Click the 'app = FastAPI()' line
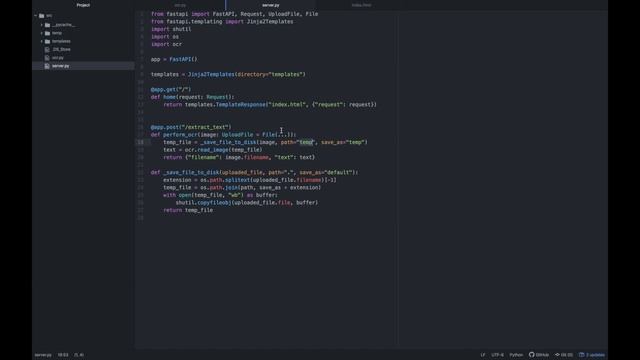Image resolution: width=640 pixels, height=360 pixels. tap(174, 59)
